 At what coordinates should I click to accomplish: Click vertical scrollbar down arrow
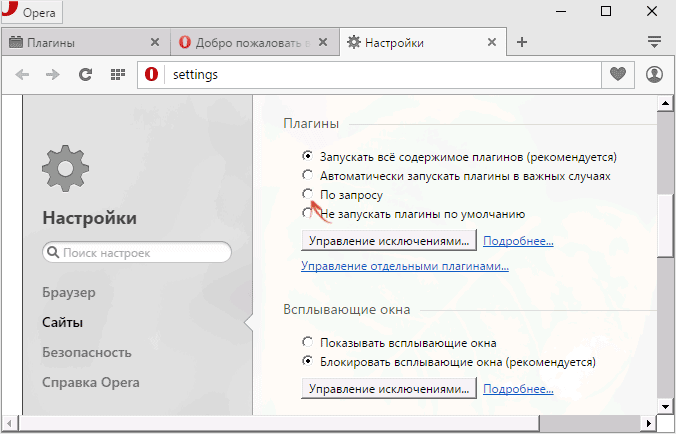(x=666, y=406)
